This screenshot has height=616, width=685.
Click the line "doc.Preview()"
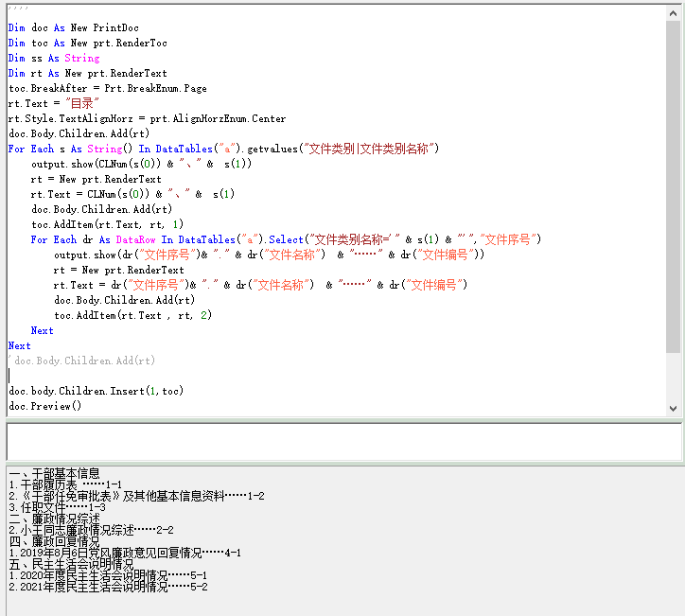(45, 406)
